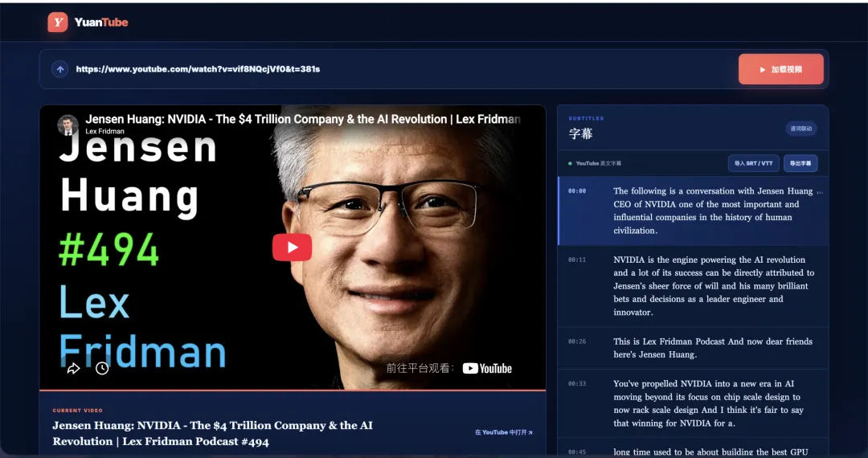The width and height of the screenshot is (868, 458).
Task: Jump to the 00:00 timestamp
Action: (577, 191)
